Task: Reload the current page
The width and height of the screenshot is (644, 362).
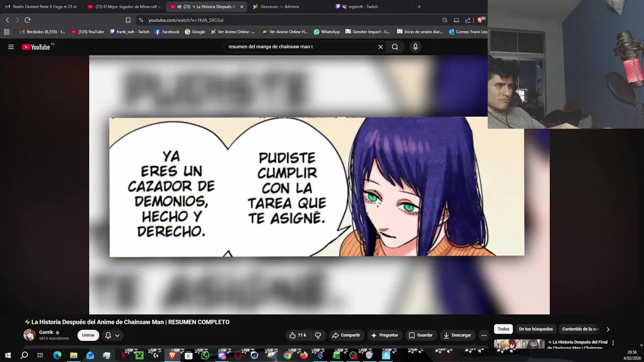Action: 27,20
